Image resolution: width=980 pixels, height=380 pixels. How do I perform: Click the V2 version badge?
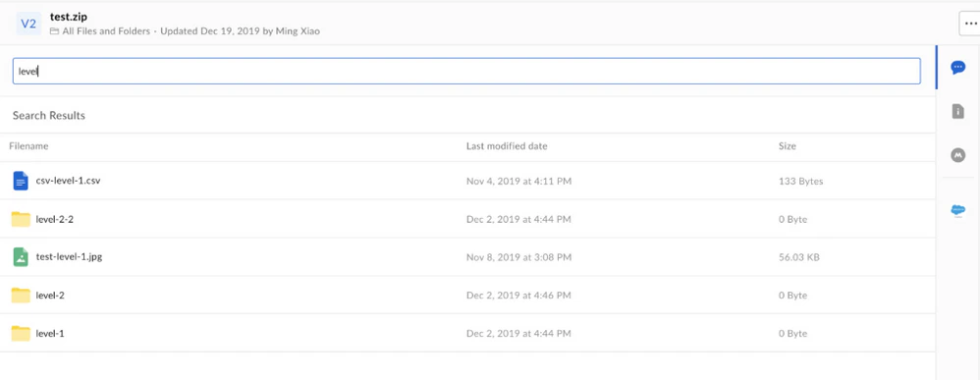(x=28, y=24)
